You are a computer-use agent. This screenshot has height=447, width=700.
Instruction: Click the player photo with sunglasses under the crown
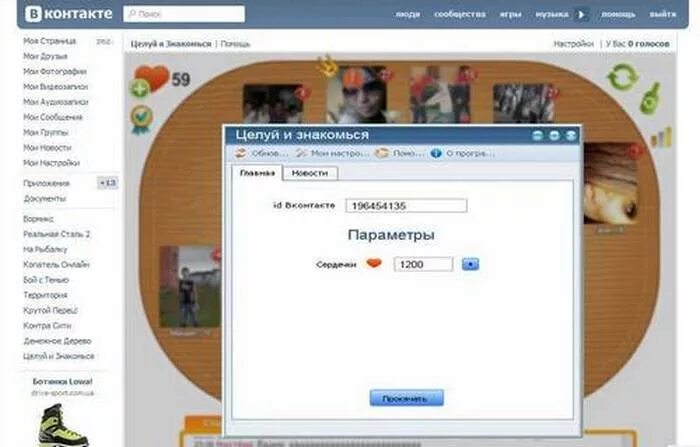pyautogui.click(x=357, y=96)
